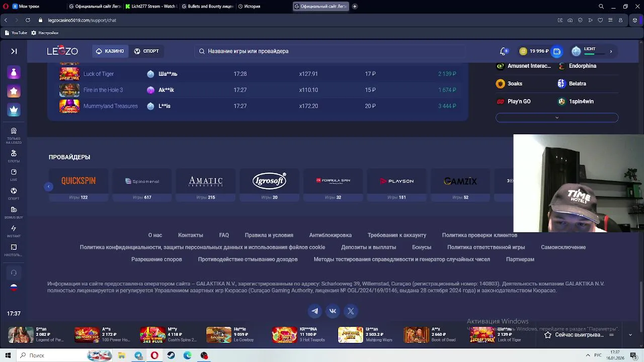Expand LICHT profile menu arrow
This screenshot has width=644, height=362.
pyautogui.click(x=611, y=51)
